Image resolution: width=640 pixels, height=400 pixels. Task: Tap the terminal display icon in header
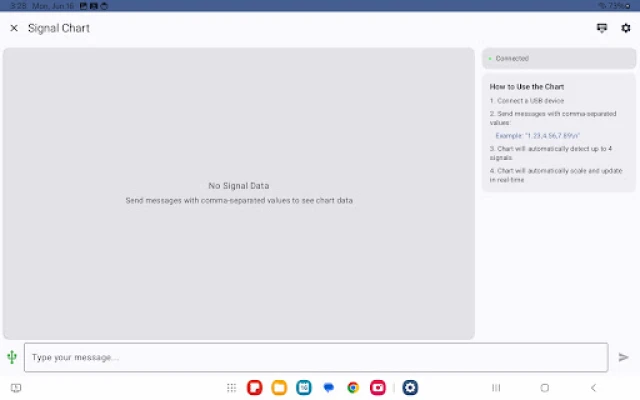pyautogui.click(x=601, y=28)
